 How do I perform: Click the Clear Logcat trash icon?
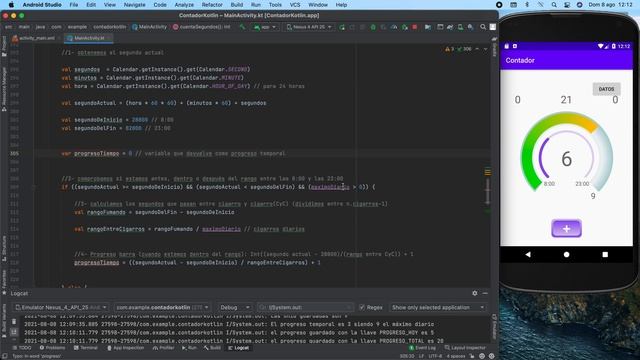coord(14,322)
